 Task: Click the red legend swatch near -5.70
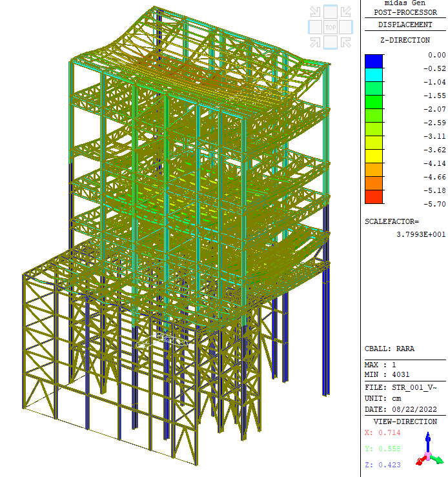coord(374,197)
